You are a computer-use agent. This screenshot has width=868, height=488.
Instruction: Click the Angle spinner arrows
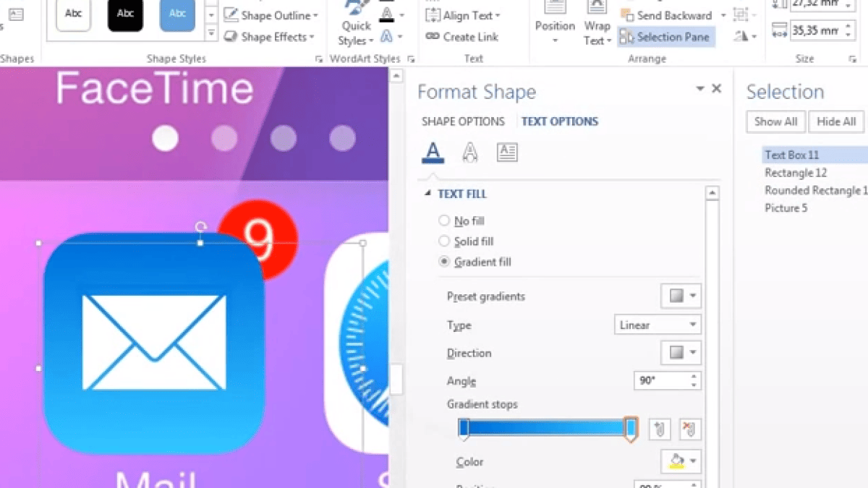click(x=694, y=381)
